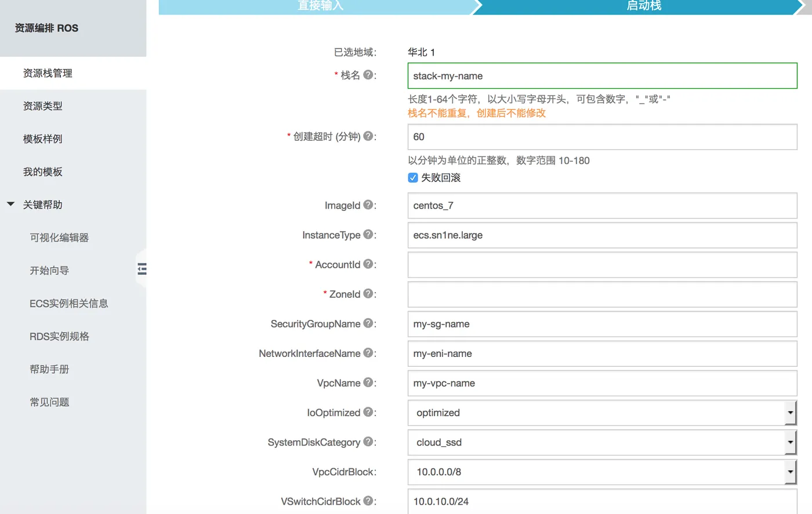
Task: Click the help icon beside ImageId
Action: [368, 205]
